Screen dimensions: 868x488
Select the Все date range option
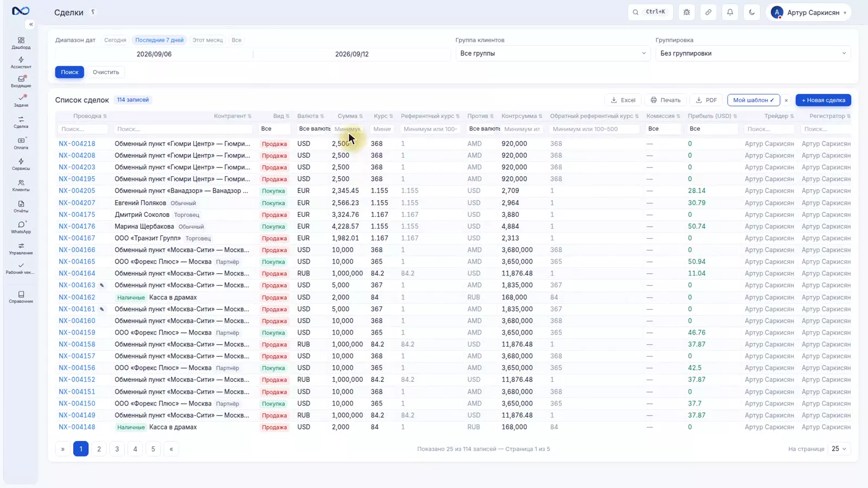tap(237, 40)
